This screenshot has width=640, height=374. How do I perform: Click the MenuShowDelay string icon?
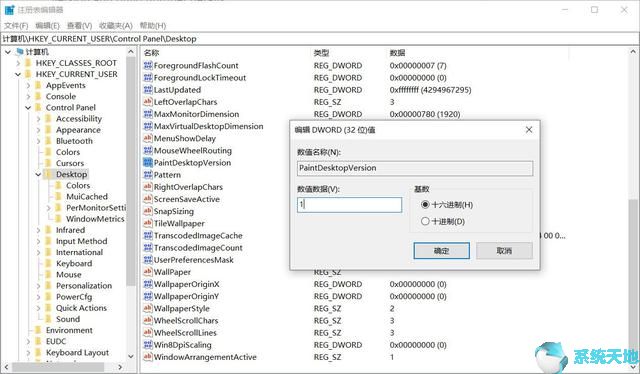click(x=148, y=138)
